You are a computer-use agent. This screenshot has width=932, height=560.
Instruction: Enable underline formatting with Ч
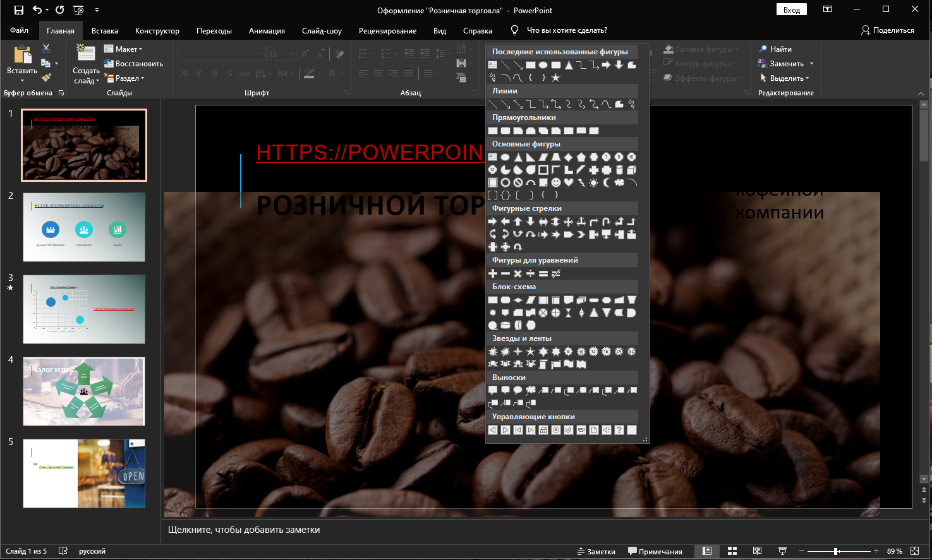tap(214, 74)
